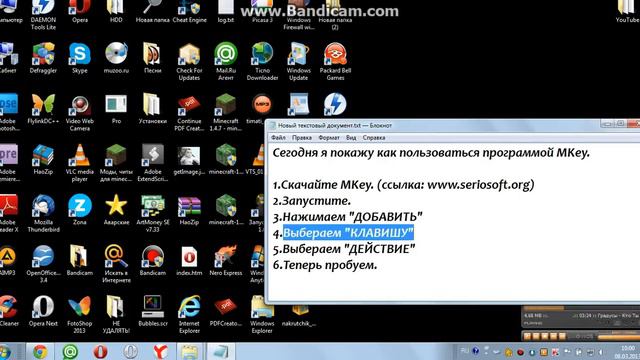Screen dimensions: 640x360
Task: Select the Packard Bell Games icon
Action: 335,61
